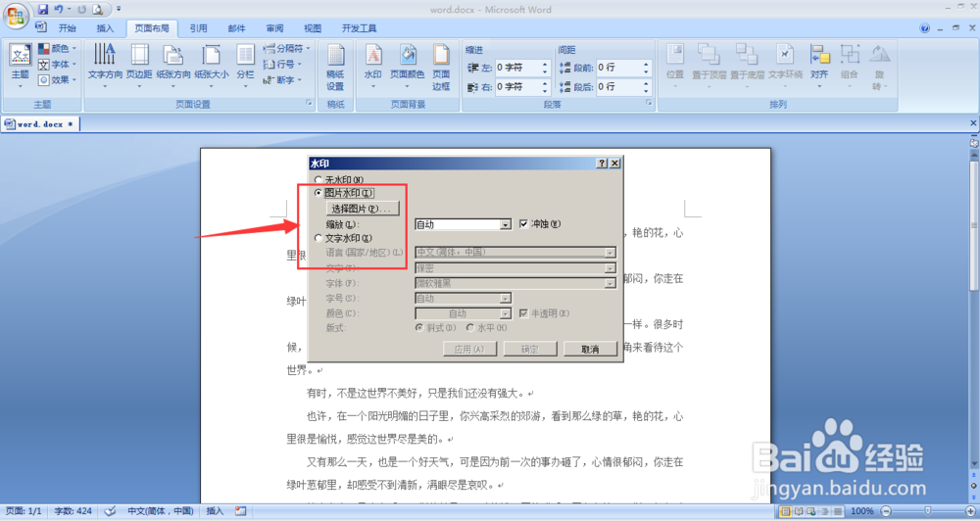Open the 旋转 rotate menu
The image size is (980, 522).
pos(879,68)
